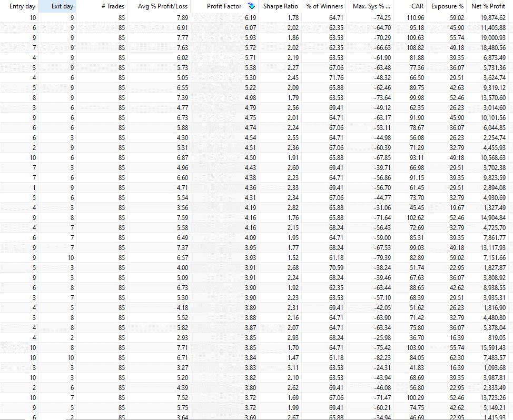
Task: Select the Profit Factor column header text
Action: [x=224, y=6]
